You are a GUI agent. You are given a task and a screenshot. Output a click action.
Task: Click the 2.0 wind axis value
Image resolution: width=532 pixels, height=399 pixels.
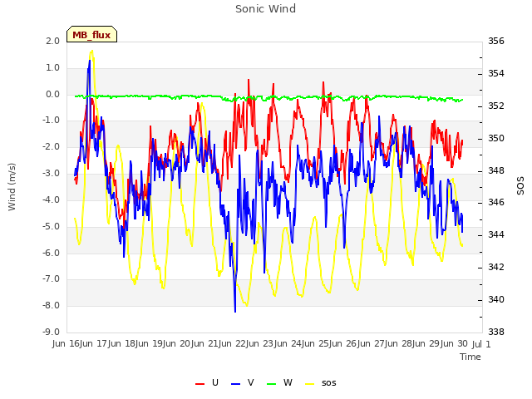[53, 41]
